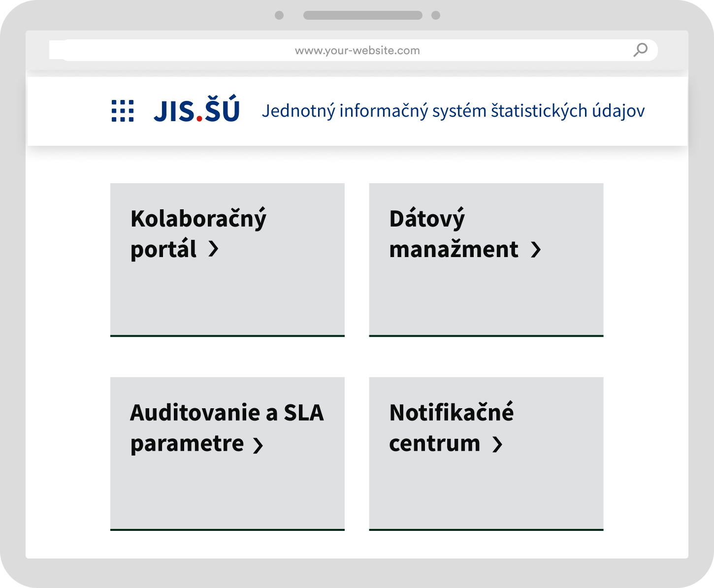Click the chevron next to Kolaboračný portál
Screen dimensions: 714x588
point(213,249)
